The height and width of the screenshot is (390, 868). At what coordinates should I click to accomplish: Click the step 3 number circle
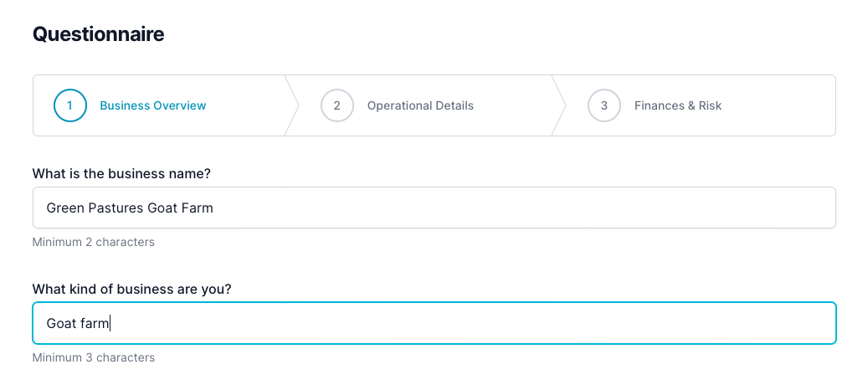pos(603,105)
